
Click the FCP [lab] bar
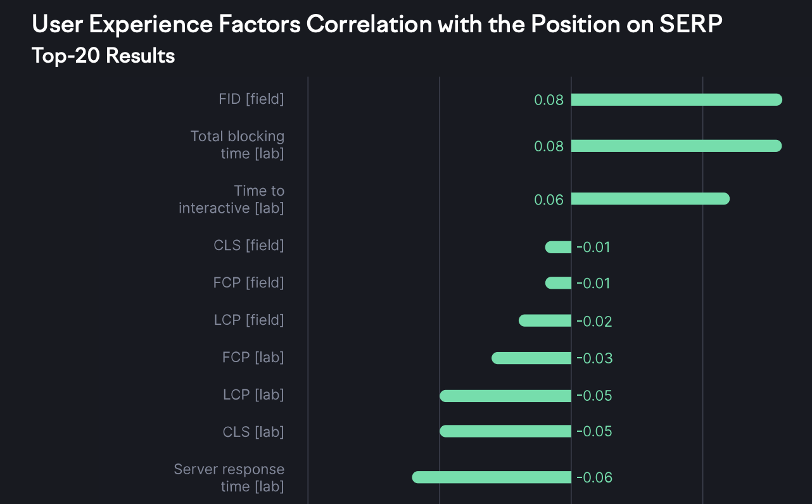point(531,358)
